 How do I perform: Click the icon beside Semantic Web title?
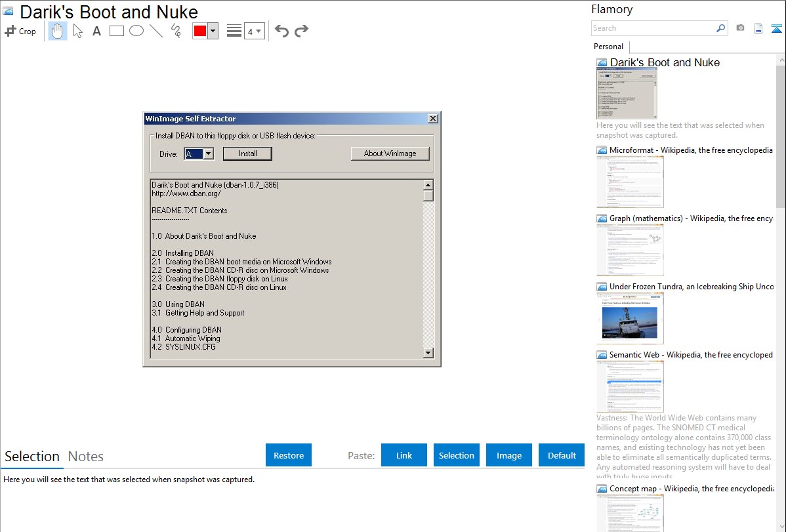tap(602, 355)
